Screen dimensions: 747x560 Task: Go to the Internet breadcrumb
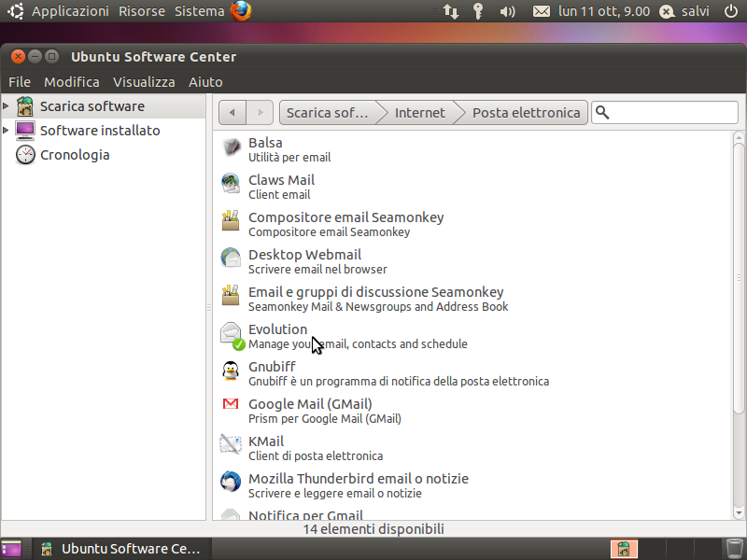point(419,112)
